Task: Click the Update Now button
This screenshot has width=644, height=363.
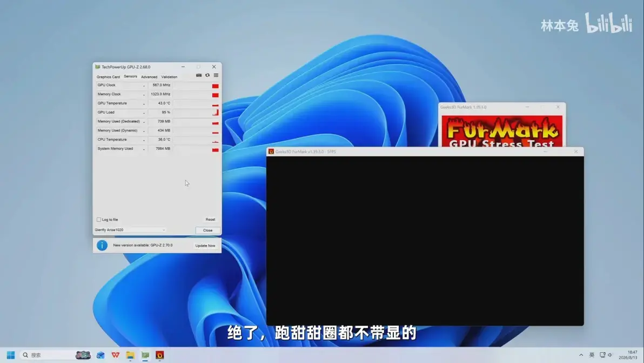Action: pyautogui.click(x=205, y=246)
